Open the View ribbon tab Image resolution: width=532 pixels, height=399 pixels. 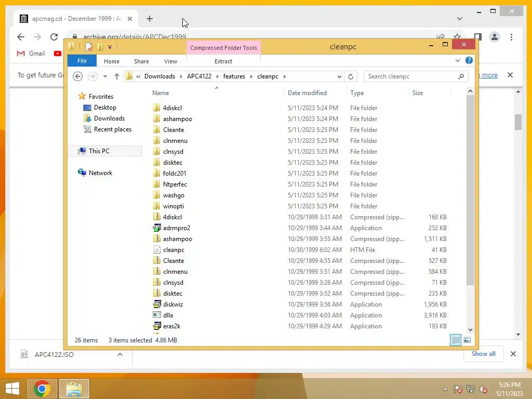tap(170, 61)
